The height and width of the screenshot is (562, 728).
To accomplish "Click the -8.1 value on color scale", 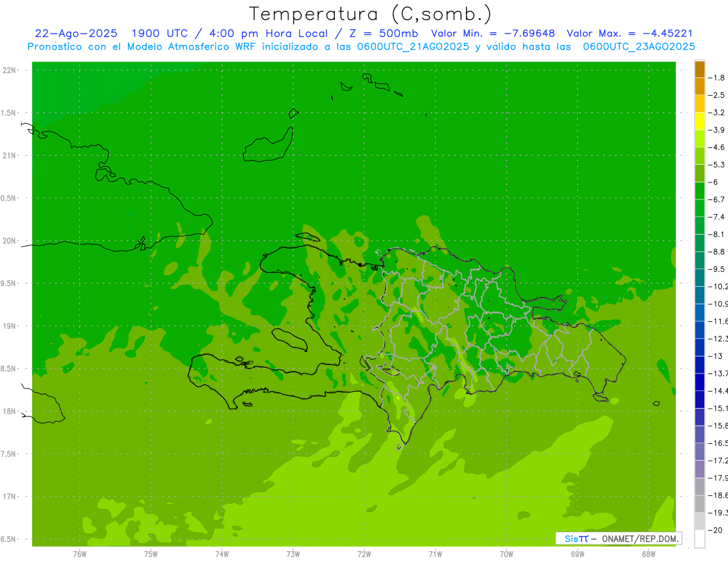I will 716,234.
